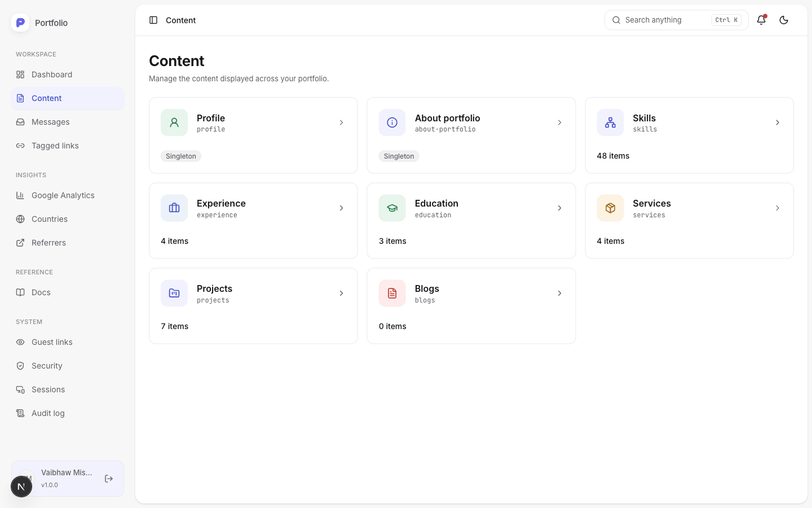The width and height of the screenshot is (812, 508).
Task: Open the Docs reference
Action: point(68,292)
